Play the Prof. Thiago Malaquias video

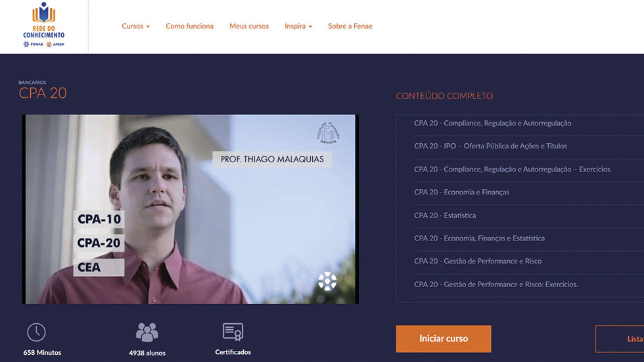click(190, 210)
